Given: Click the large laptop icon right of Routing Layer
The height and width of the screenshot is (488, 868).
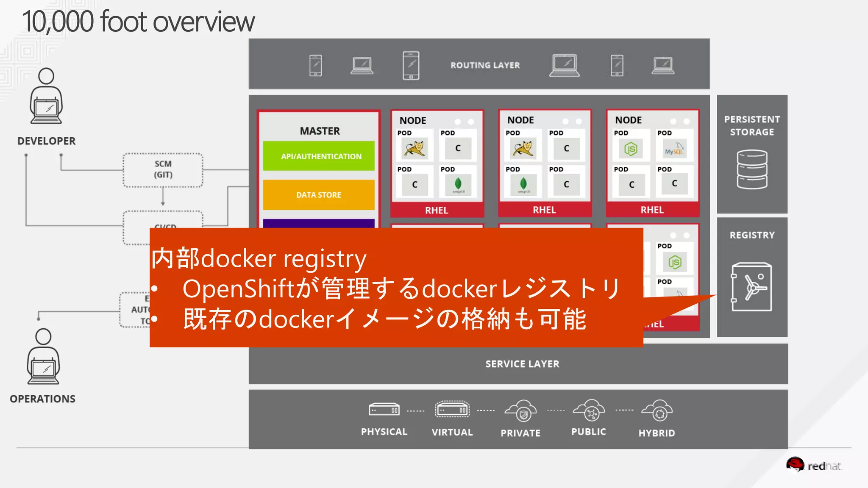Looking at the screenshot, I should coord(564,66).
